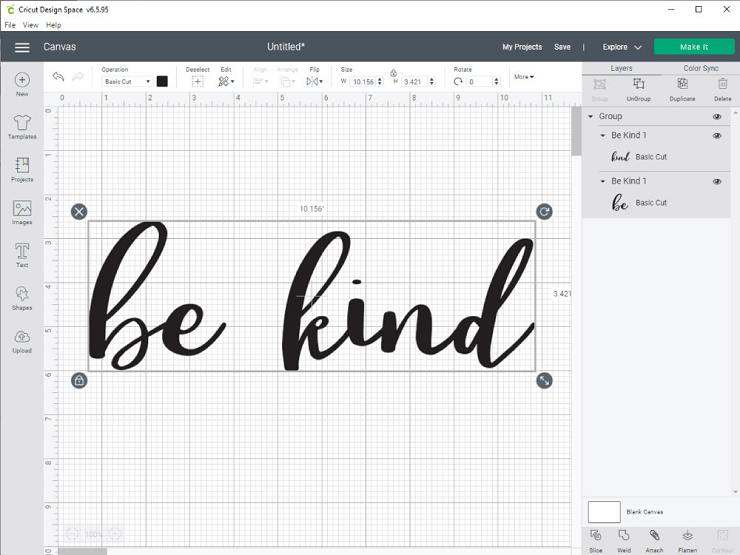Create a New project

pyautogui.click(x=22, y=84)
